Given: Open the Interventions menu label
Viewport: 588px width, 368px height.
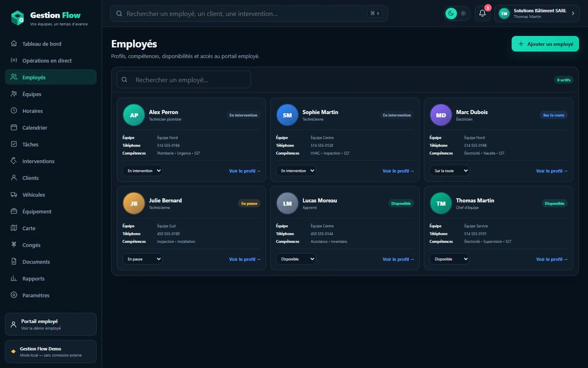Looking at the screenshot, I should pos(38,161).
